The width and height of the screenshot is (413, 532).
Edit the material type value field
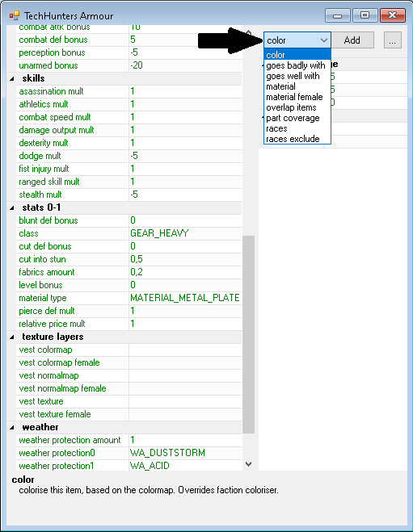[x=185, y=298]
